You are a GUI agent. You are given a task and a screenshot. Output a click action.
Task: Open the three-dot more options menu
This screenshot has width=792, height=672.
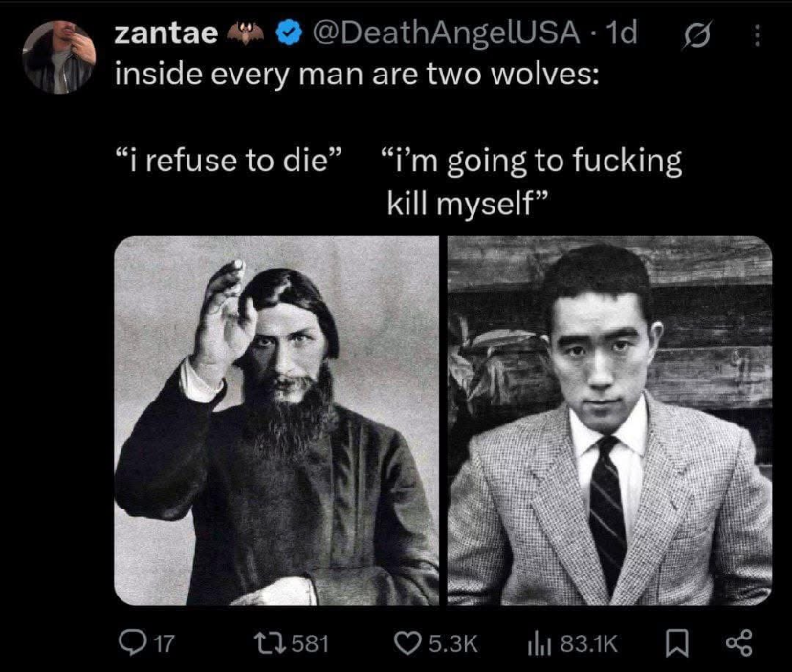757,35
